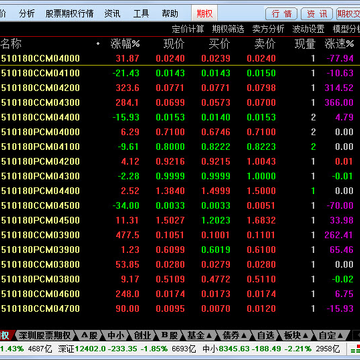Open the 工具 menu
Image resolution: width=360 pixels, height=360 pixels.
click(141, 14)
